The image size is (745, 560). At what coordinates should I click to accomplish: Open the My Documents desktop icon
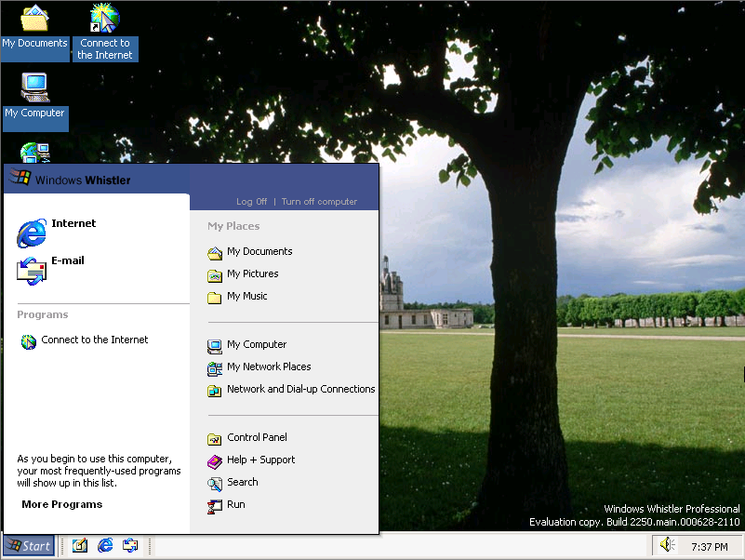(34, 18)
